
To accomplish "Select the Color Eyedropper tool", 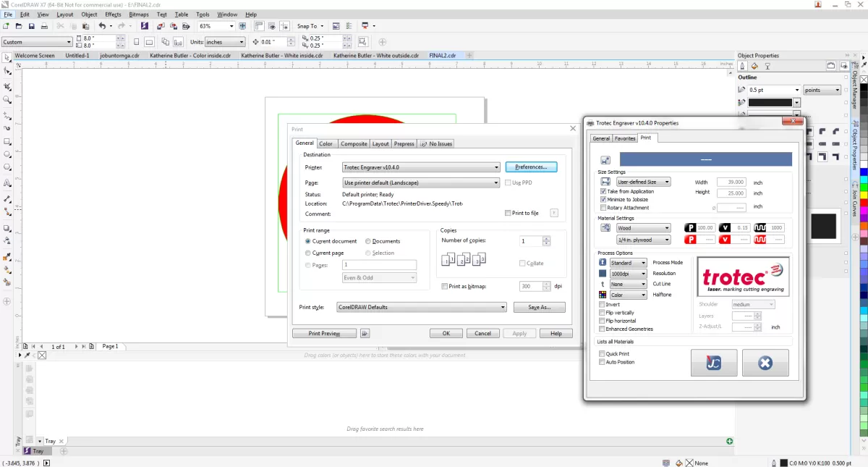I will click(7, 256).
